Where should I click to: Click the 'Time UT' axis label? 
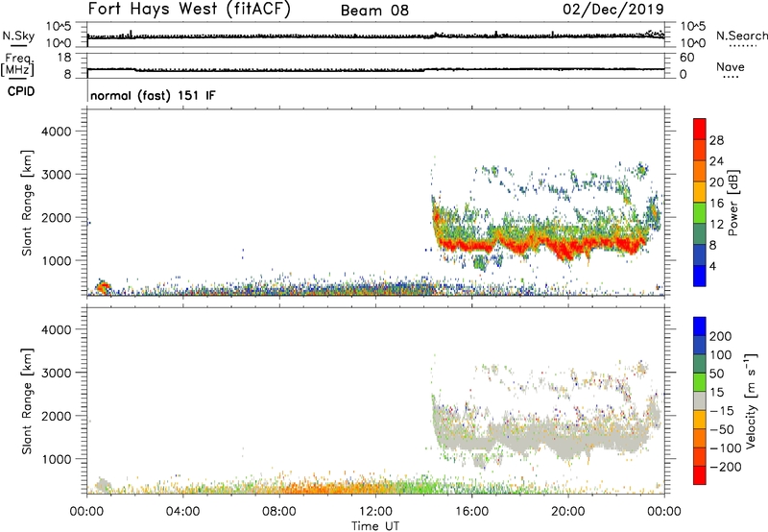pyautogui.click(x=375, y=526)
